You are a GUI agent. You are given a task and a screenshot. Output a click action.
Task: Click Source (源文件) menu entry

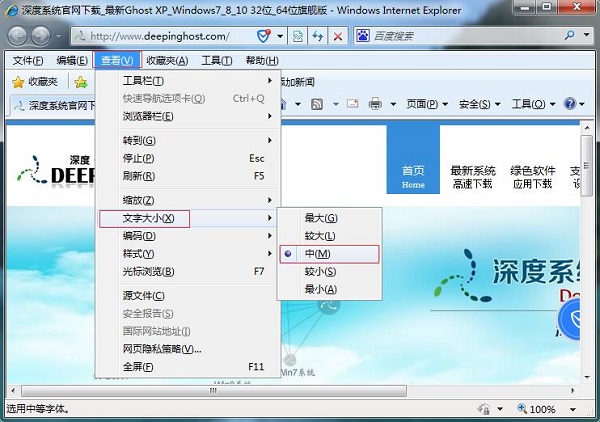pos(188,296)
